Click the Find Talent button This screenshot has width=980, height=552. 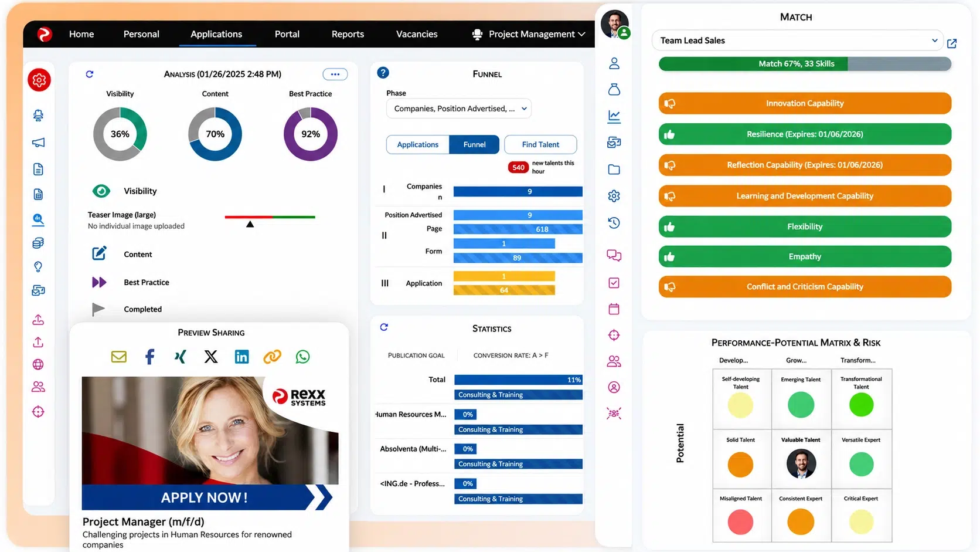540,144
